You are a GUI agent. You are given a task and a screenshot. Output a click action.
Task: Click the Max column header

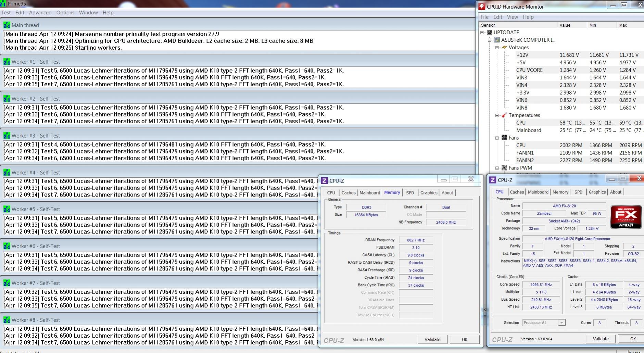(630, 25)
